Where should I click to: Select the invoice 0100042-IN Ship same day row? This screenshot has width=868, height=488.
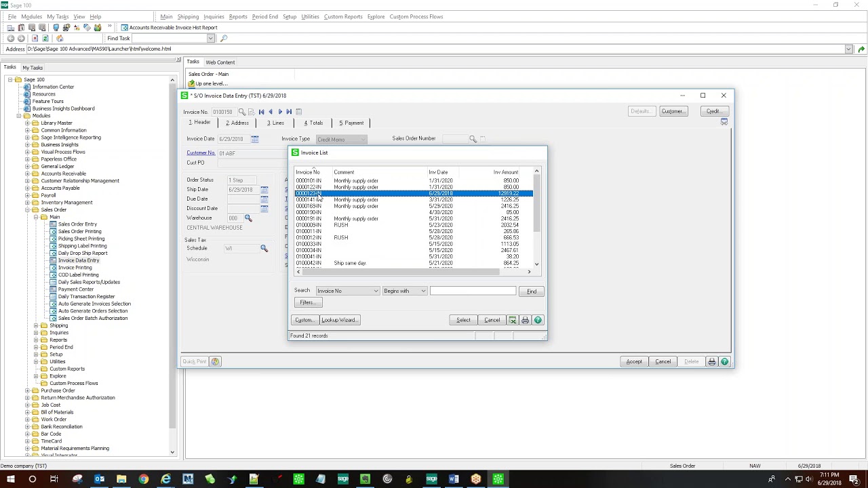414,263
